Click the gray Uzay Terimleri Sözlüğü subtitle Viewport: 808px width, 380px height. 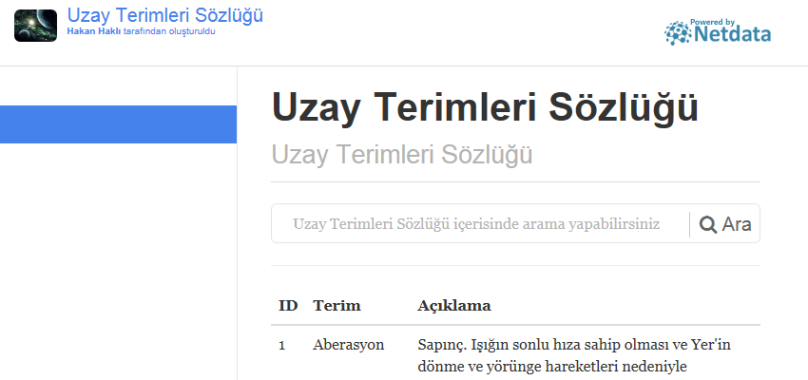(x=402, y=155)
